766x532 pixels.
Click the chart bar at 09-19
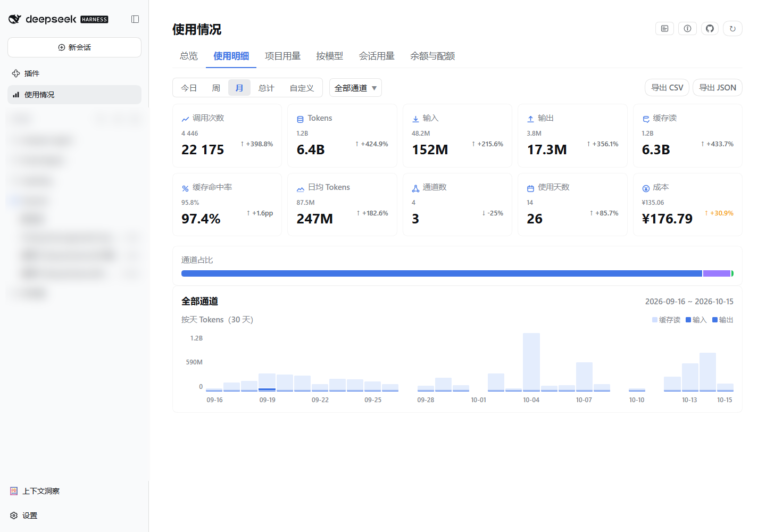coord(267,383)
